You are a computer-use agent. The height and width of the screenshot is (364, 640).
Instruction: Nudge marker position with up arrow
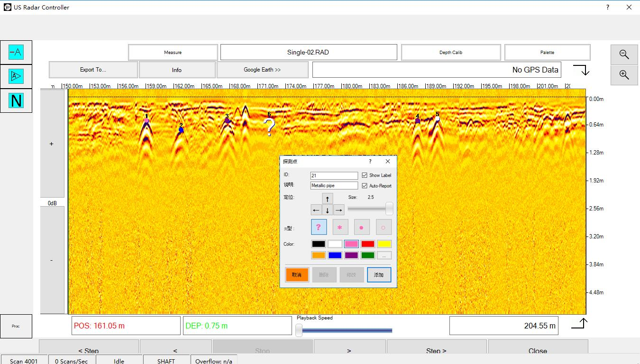click(327, 199)
